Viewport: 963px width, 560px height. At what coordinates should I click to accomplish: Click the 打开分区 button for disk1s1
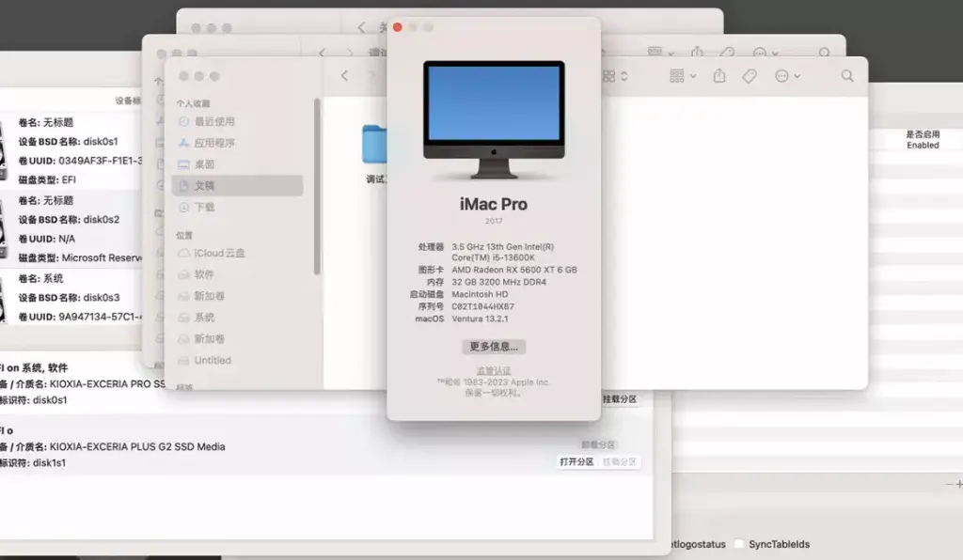[x=576, y=462]
